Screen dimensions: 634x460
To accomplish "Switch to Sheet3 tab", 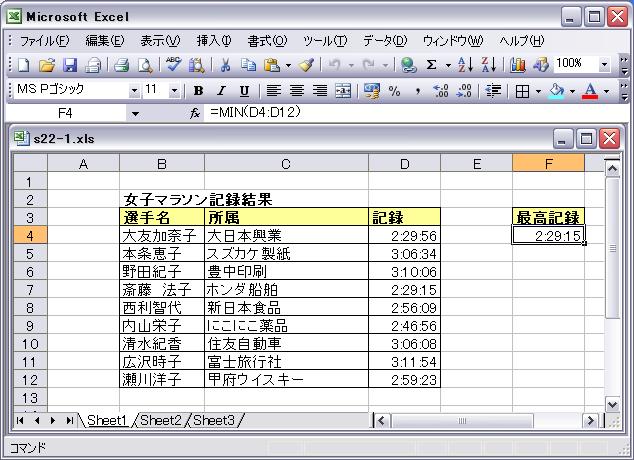I will click(214, 420).
